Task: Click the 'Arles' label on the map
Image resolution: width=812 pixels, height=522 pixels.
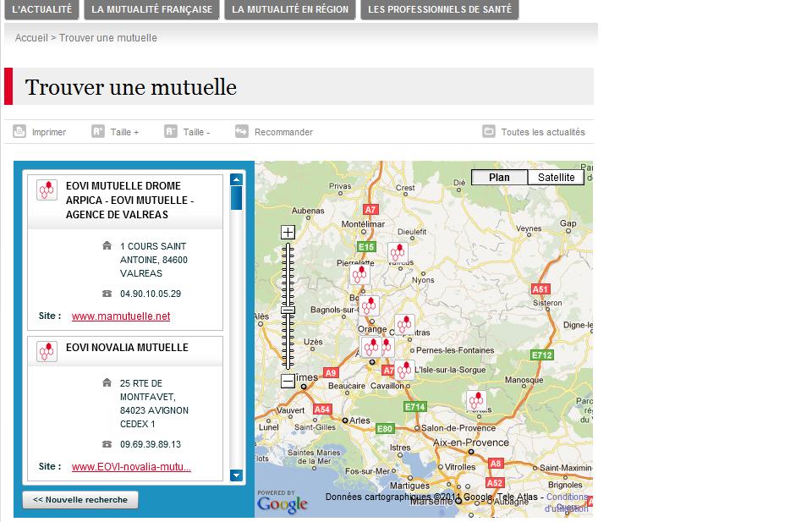Action: 359,420
